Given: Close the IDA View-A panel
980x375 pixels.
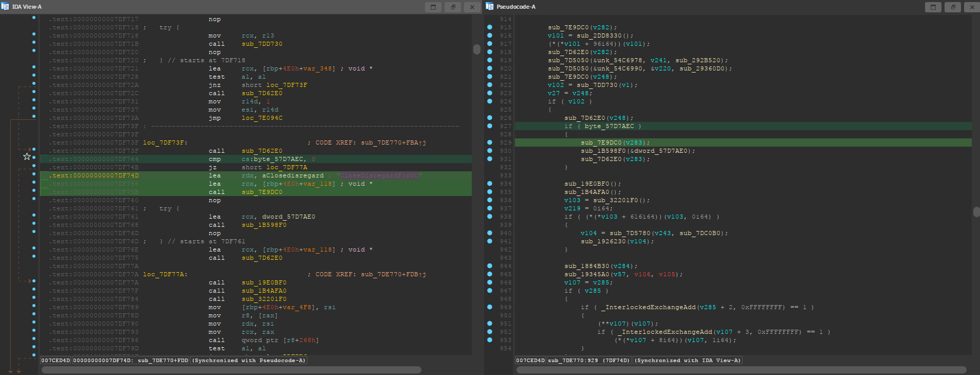Looking at the screenshot, I should [x=472, y=7].
